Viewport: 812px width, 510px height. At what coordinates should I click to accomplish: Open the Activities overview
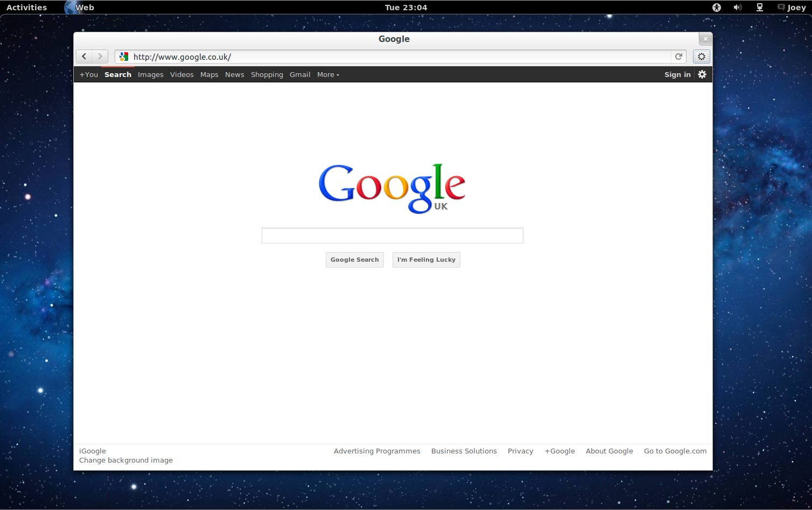tap(26, 7)
